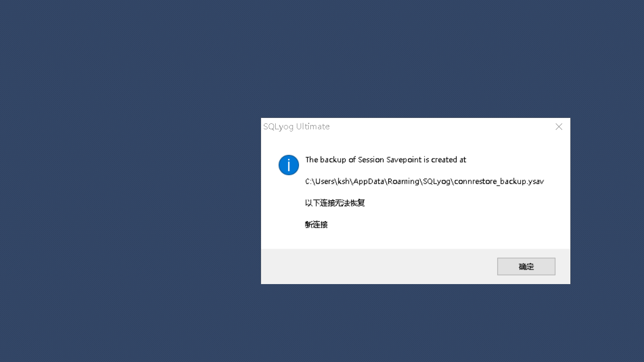The image size is (644, 362).
Task: Click the word 'Savepoint' in message
Action: [404, 160]
